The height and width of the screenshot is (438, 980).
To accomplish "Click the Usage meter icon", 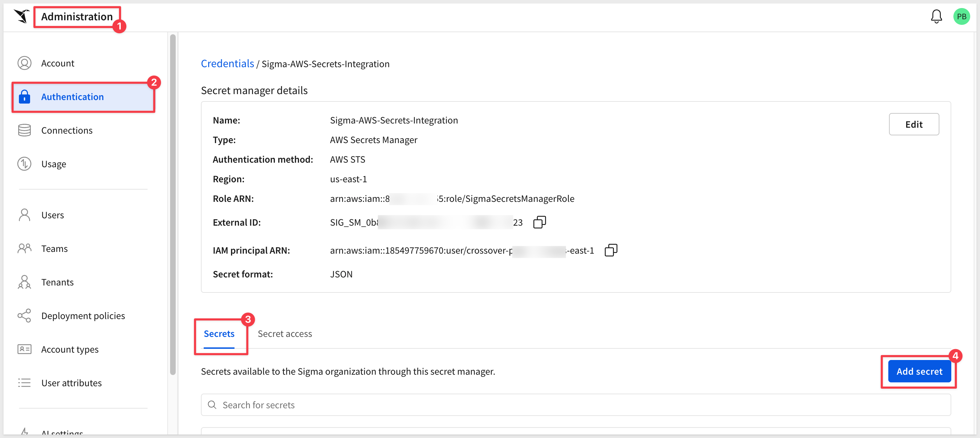I will [x=24, y=163].
